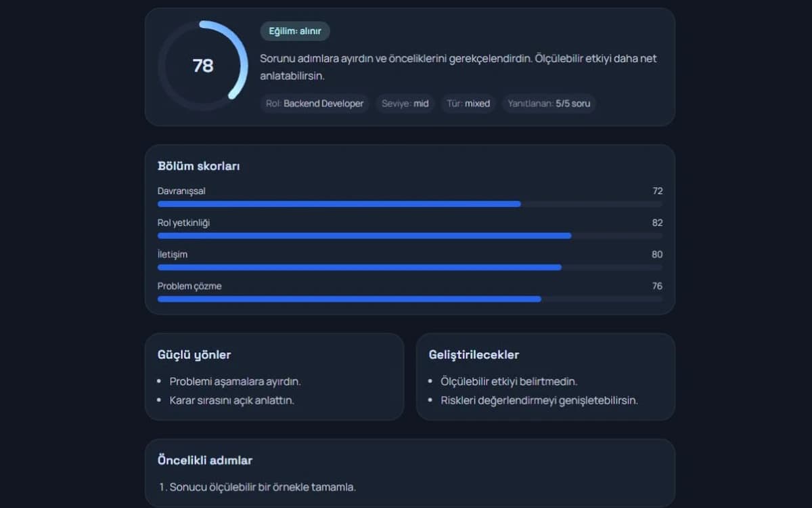Screen dimensions: 812x508
Task: Click the "İletişim" section label
Action: point(173,255)
